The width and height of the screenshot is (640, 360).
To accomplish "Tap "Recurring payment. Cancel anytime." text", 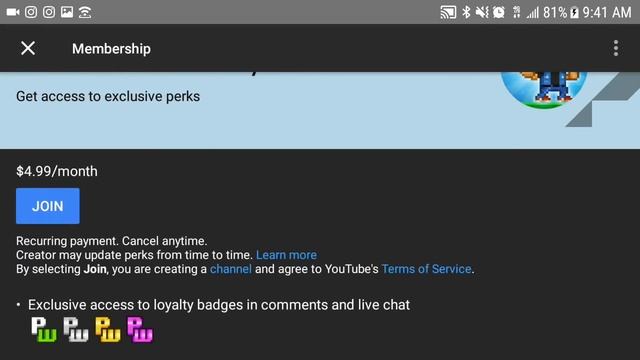I will click(111, 241).
